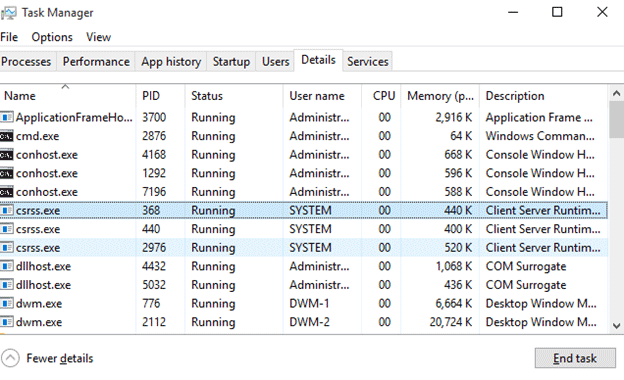Click the icon of conhost.exe PID 7196
The height and width of the screenshot is (380, 624).
(6, 192)
